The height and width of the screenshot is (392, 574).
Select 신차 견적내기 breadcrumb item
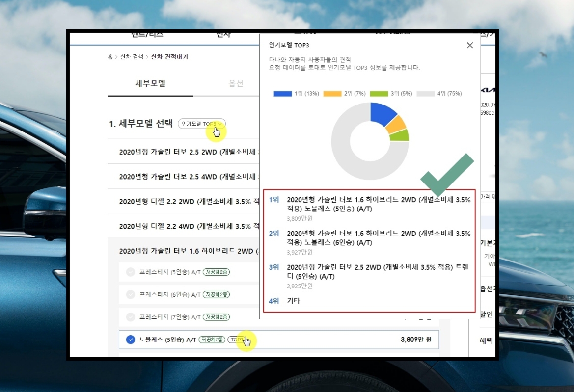169,57
